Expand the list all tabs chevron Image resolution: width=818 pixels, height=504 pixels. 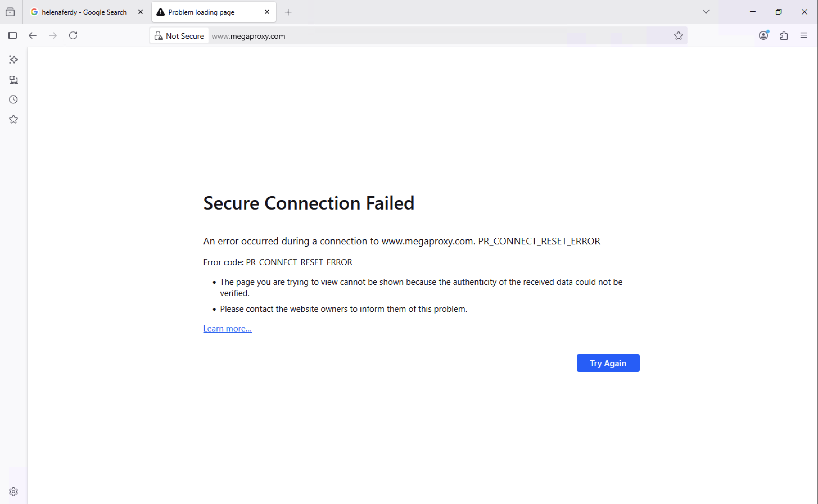(x=706, y=12)
